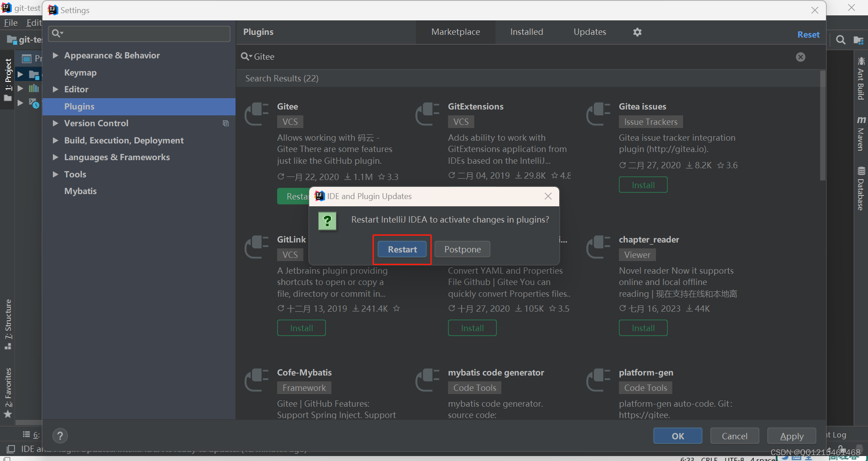
Task: Click the plugin settings gear icon
Action: pyautogui.click(x=637, y=32)
